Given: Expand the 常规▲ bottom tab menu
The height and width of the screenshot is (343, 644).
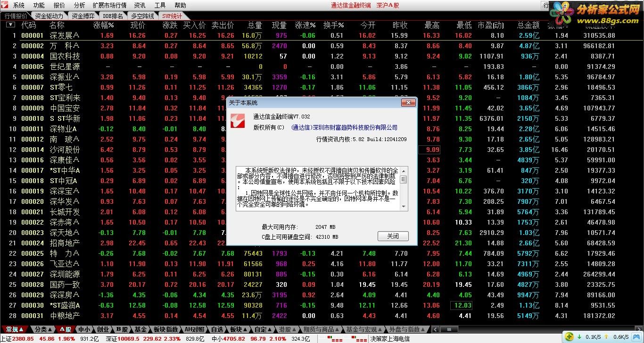Looking at the screenshot, I should 15,329.
